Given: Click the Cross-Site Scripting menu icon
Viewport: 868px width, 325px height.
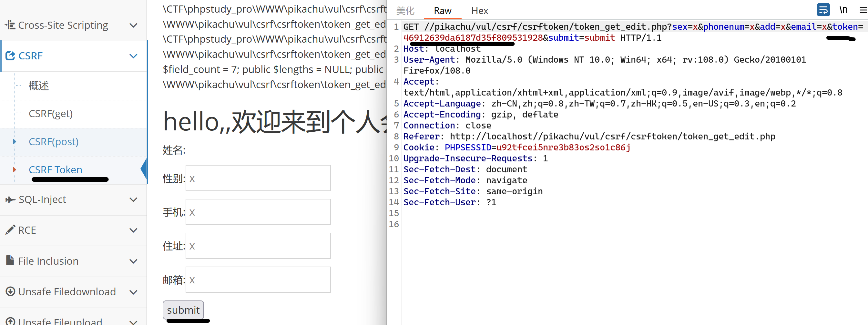Looking at the screenshot, I should pos(10,25).
